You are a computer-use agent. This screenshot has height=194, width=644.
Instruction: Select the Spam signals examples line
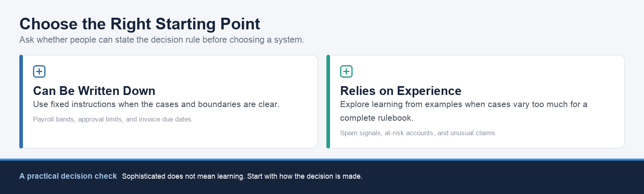[417, 133]
